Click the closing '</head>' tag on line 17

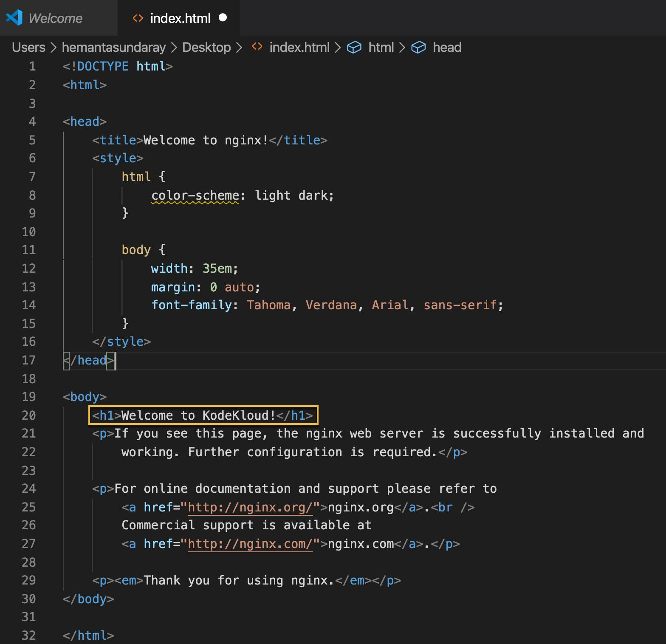tap(88, 360)
